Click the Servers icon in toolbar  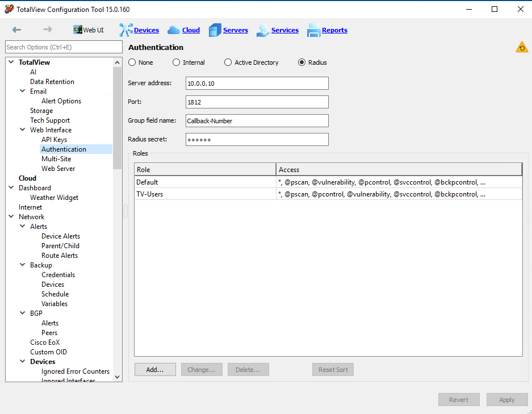[x=215, y=30]
